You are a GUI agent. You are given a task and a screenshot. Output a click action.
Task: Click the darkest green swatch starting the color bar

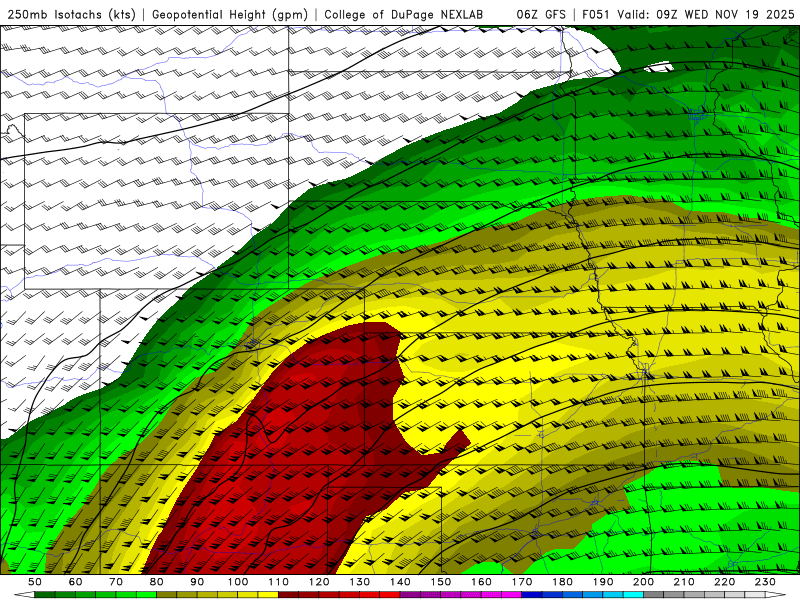45,594
